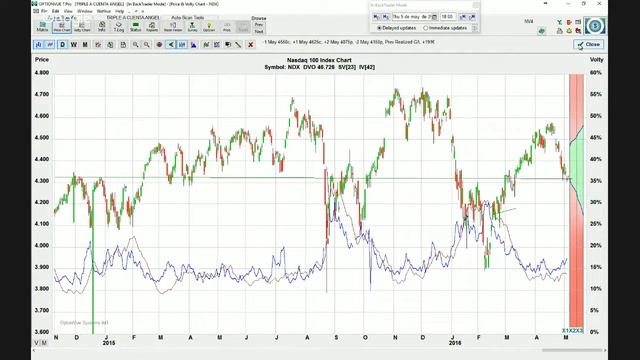Viewport: 640px width, 360px height.
Task: Open the Info tool
Action: click(x=102, y=27)
